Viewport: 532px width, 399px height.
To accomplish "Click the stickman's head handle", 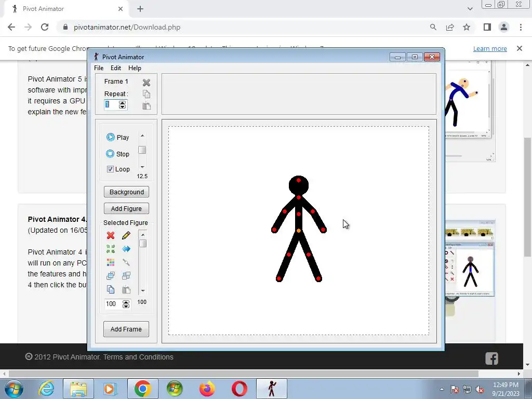I will (x=299, y=180).
